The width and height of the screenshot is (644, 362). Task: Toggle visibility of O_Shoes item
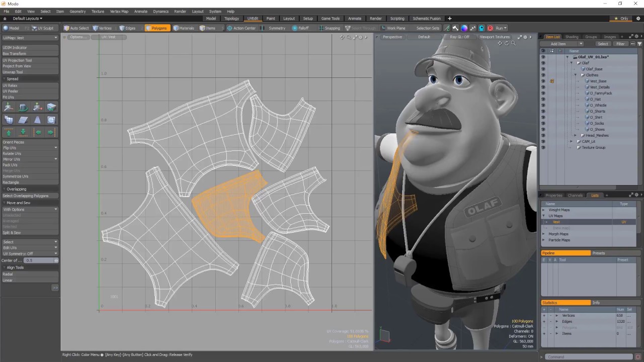tap(543, 129)
